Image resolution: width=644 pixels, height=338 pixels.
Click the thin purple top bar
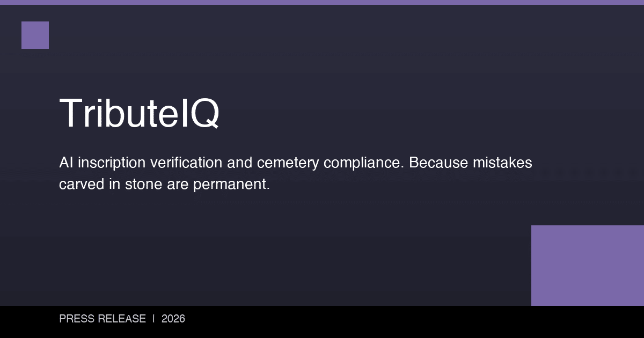point(322,2)
